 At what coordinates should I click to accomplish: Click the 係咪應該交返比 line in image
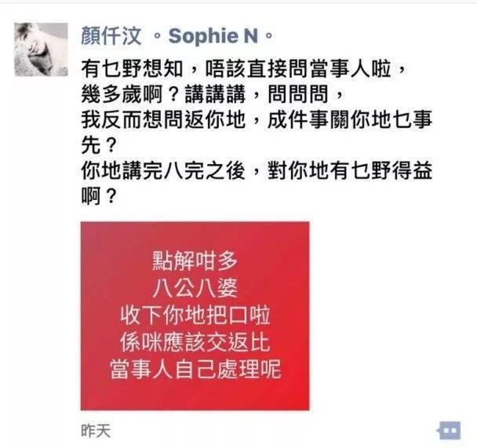(195, 342)
